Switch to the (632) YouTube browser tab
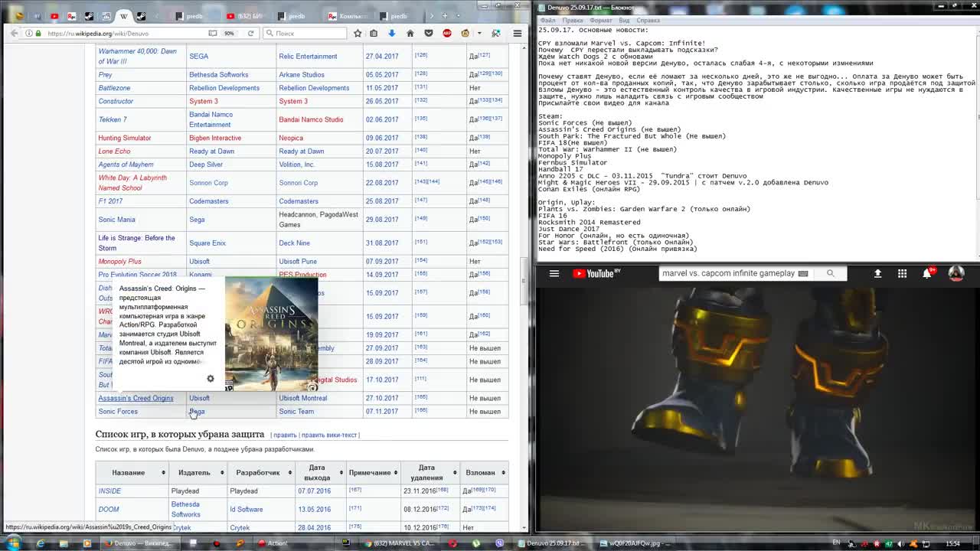 coord(246,15)
